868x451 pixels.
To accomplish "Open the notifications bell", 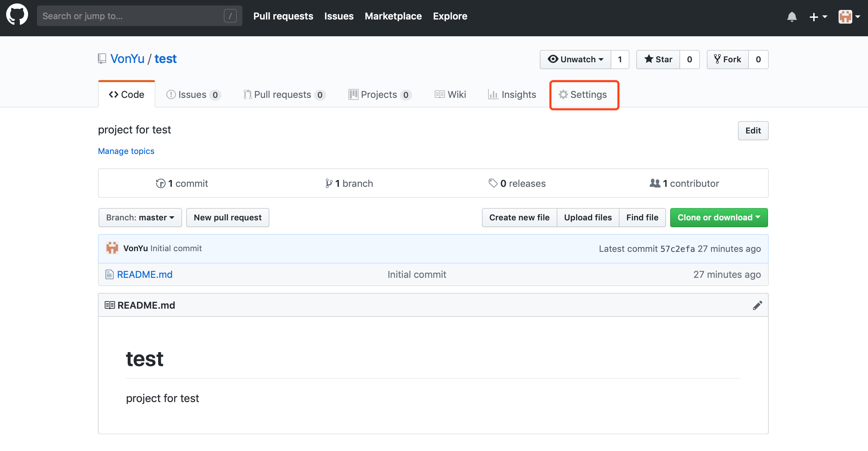I will pos(792,16).
